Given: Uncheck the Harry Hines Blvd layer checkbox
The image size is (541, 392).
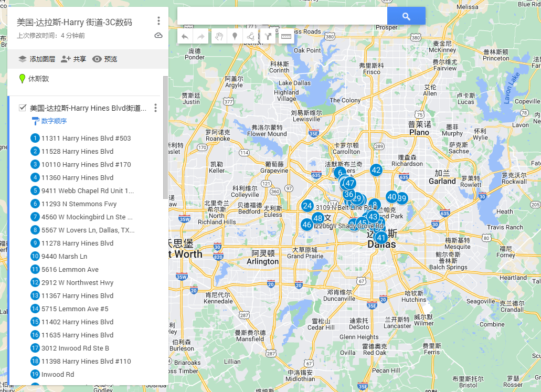Looking at the screenshot, I should pyautogui.click(x=23, y=108).
